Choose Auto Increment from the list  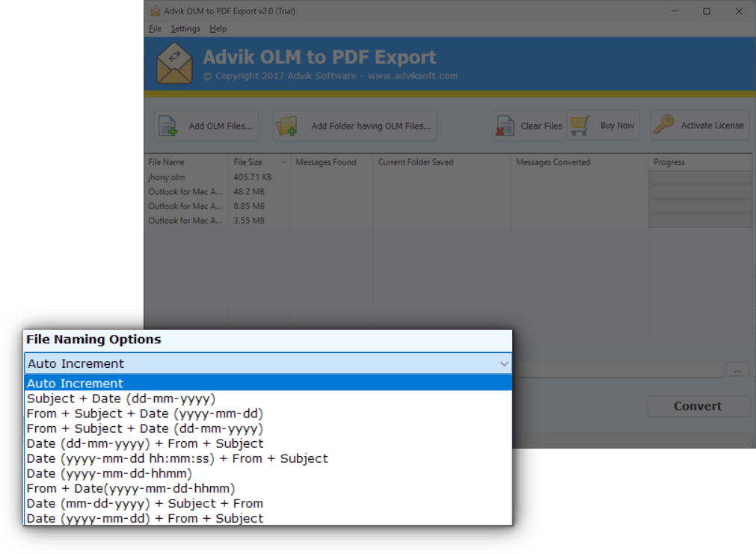[x=268, y=384]
